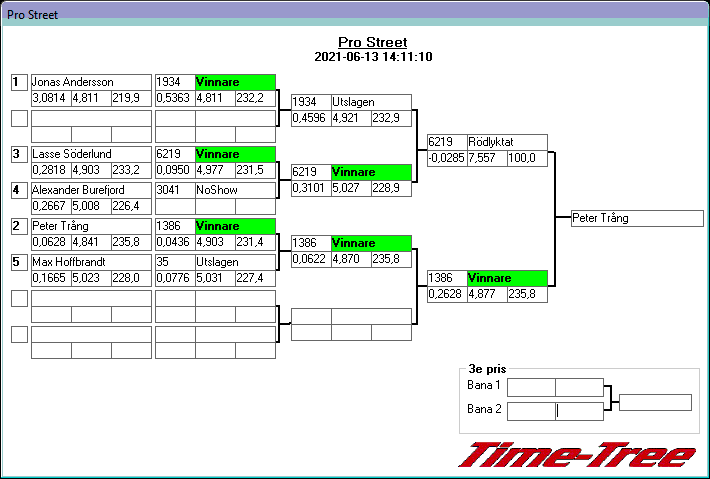Select seed number 3 box

point(19,154)
